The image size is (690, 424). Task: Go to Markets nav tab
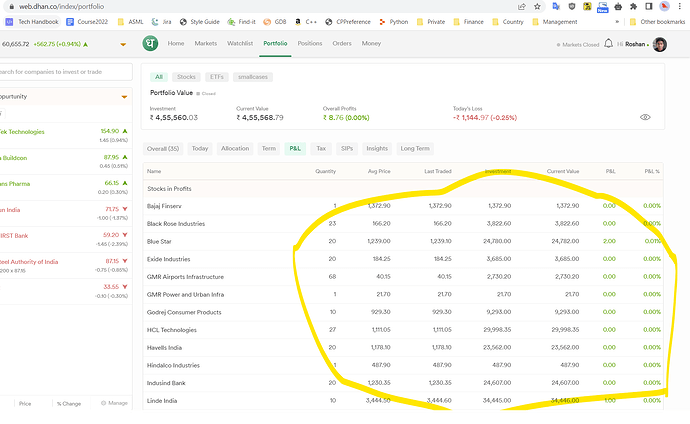[x=206, y=44]
